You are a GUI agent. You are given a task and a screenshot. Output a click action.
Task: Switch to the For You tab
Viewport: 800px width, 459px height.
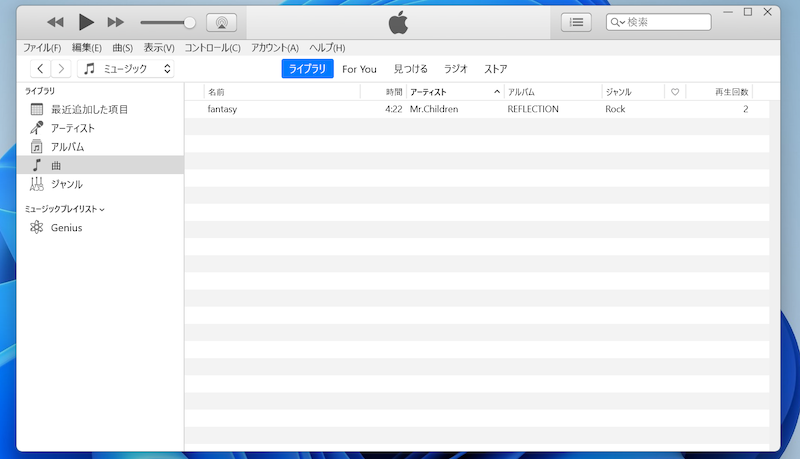point(359,69)
